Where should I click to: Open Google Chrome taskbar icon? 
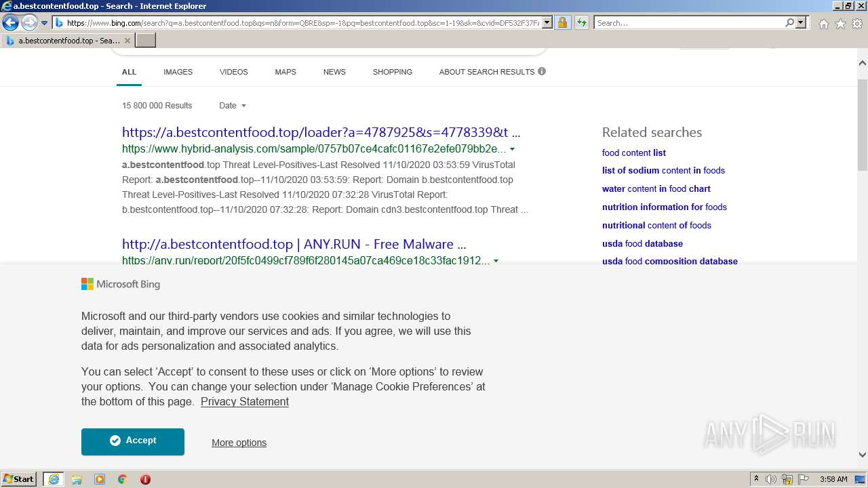click(x=123, y=479)
